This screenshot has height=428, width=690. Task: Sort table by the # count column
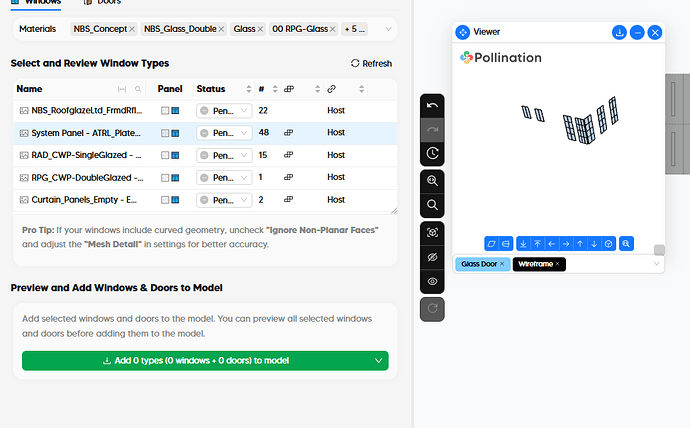click(x=275, y=89)
